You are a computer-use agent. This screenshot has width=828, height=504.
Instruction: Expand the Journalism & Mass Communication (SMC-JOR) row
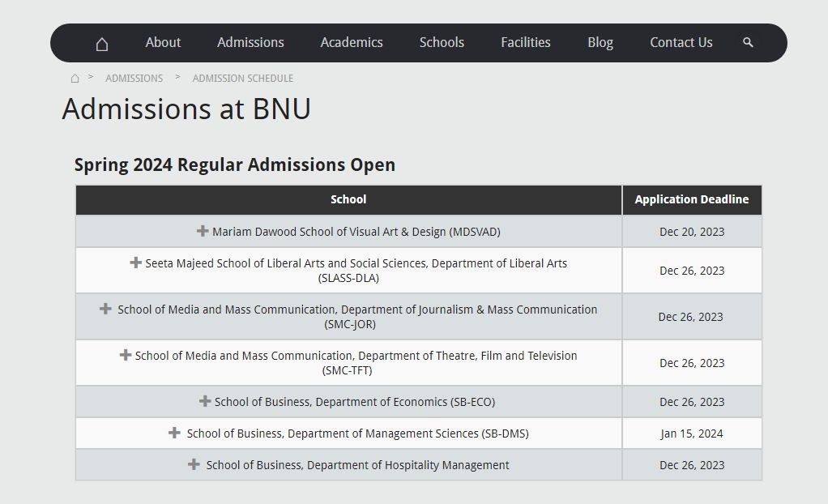pos(105,309)
